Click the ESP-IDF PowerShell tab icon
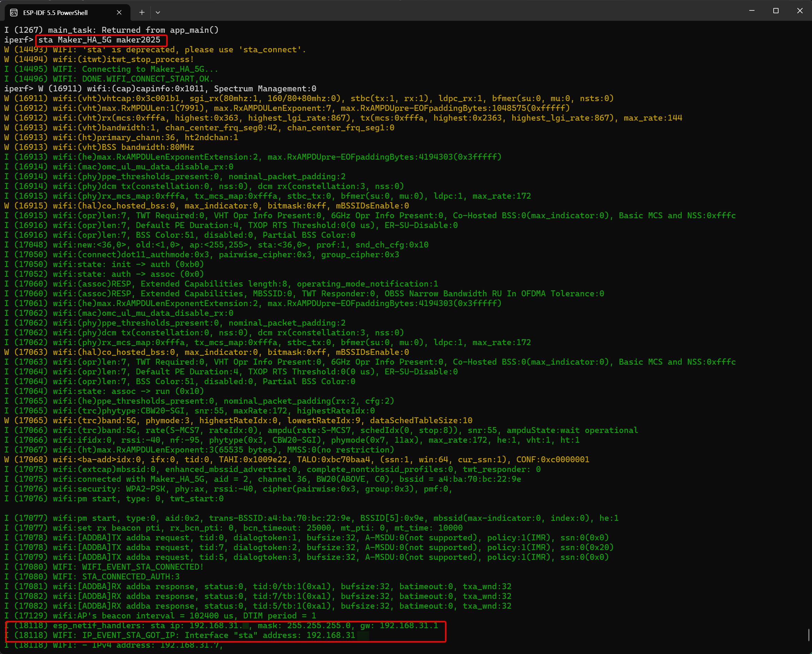The image size is (812, 654). (x=14, y=13)
